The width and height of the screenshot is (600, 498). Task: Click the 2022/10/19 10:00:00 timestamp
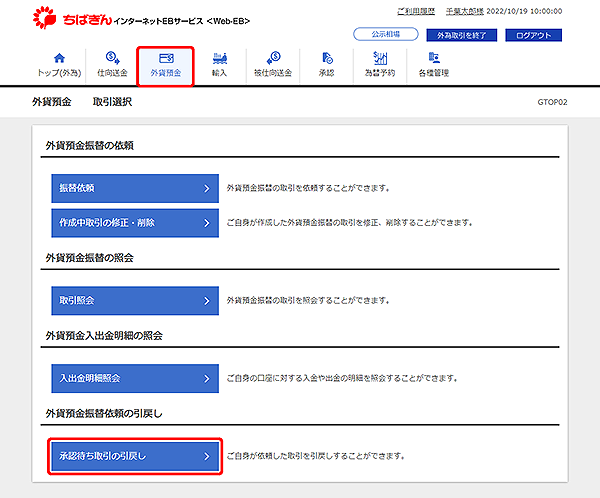524,11
